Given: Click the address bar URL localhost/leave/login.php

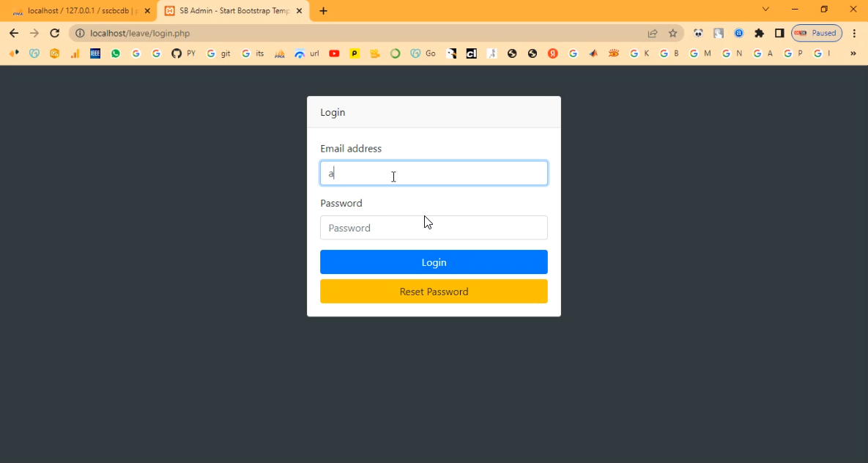Looking at the screenshot, I should [140, 33].
